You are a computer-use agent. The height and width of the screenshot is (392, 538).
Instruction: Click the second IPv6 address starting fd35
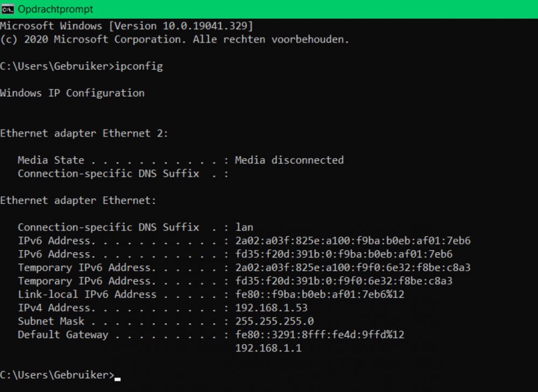coord(344,254)
